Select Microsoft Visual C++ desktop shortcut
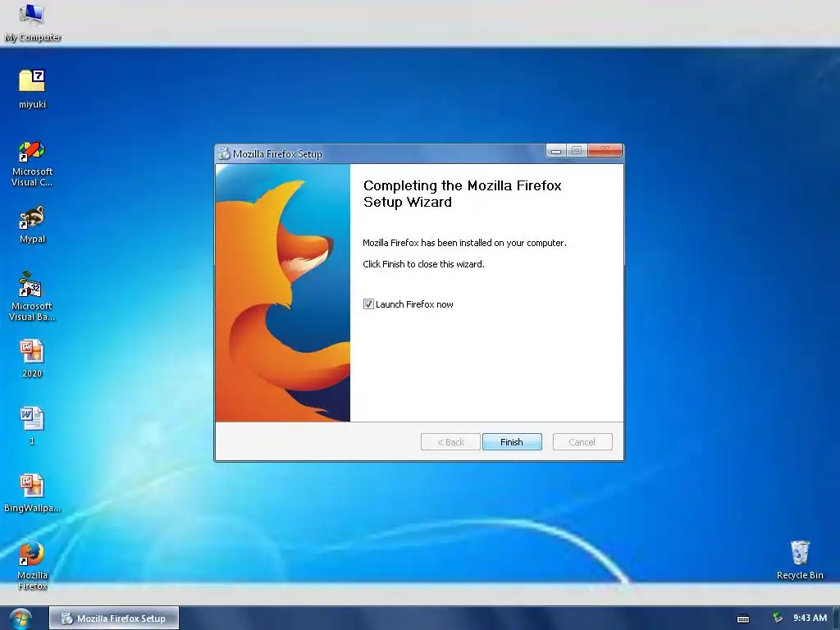The height and width of the screenshot is (630, 840). [x=32, y=164]
